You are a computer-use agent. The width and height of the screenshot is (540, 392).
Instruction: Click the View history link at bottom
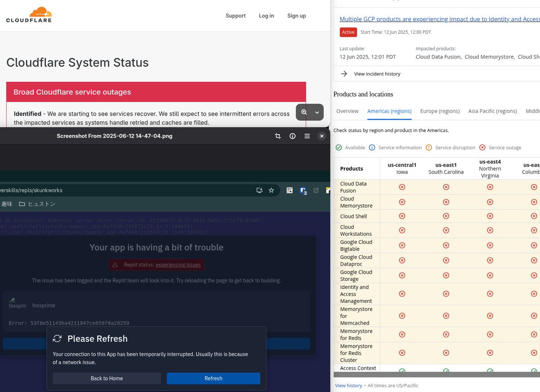tap(349, 386)
